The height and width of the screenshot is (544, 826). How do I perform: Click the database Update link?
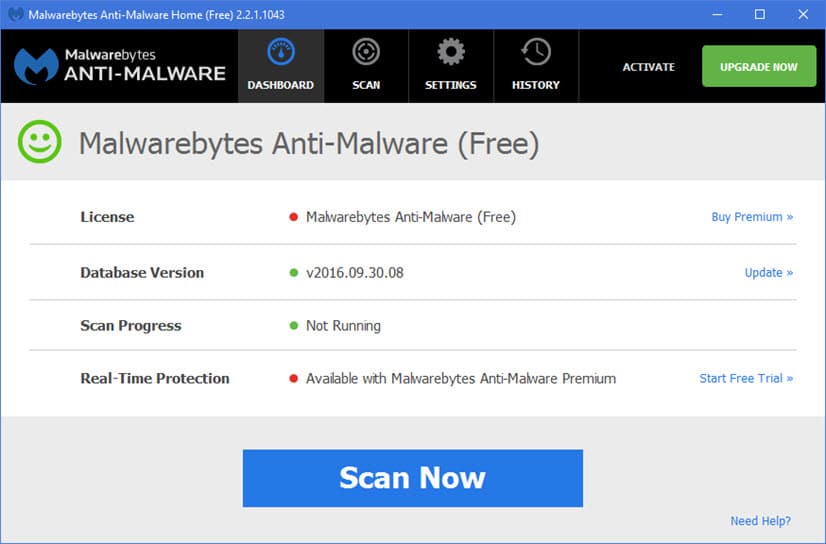(768, 273)
